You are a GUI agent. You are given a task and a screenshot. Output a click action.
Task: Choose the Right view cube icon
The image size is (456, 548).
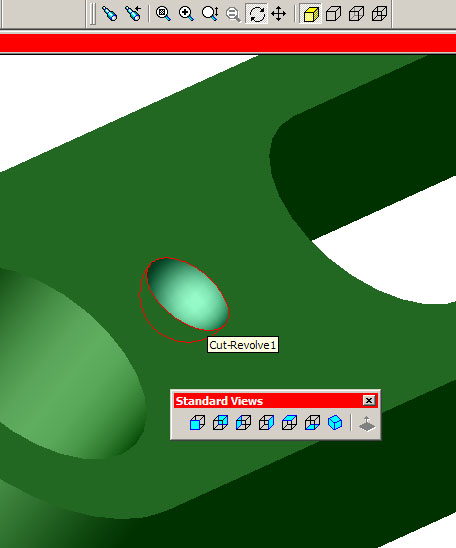tap(266, 423)
